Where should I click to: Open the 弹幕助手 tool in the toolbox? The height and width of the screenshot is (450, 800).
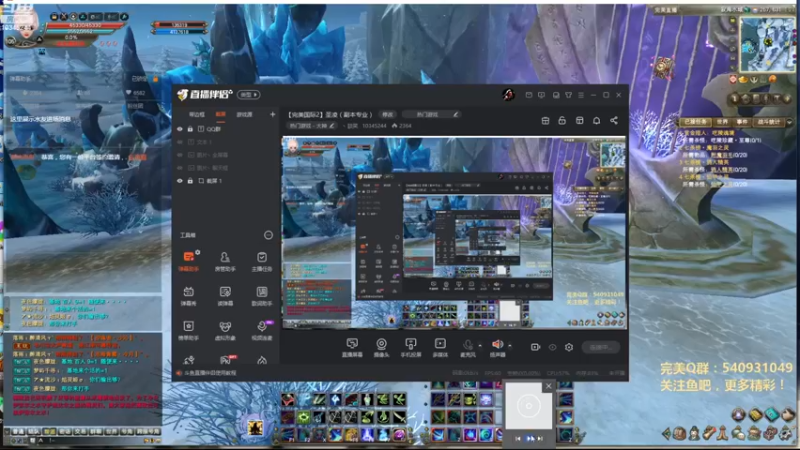[x=188, y=261]
